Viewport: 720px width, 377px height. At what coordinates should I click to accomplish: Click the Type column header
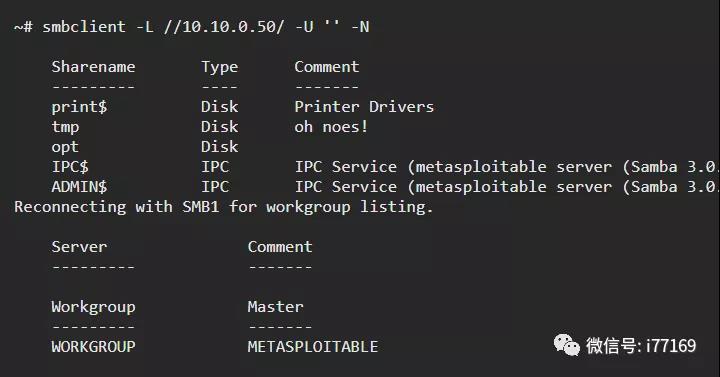[x=219, y=68]
